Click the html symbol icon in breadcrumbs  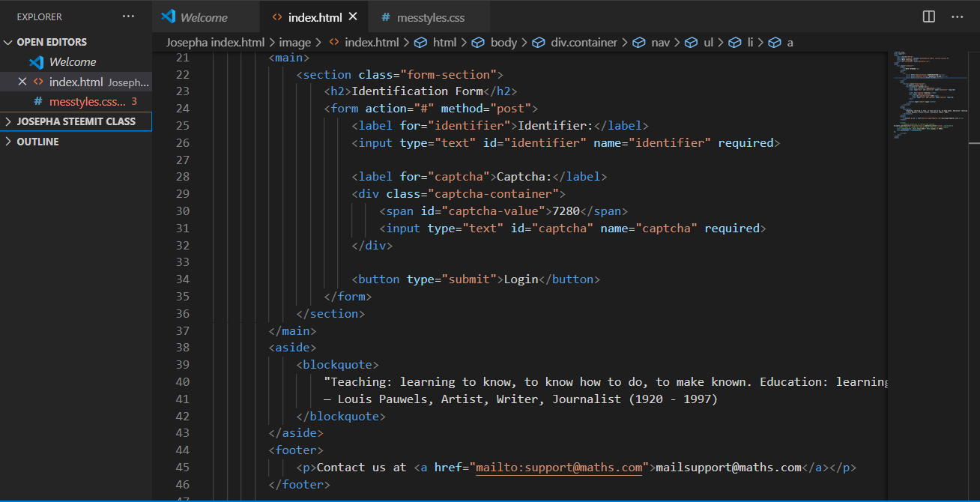pos(421,43)
